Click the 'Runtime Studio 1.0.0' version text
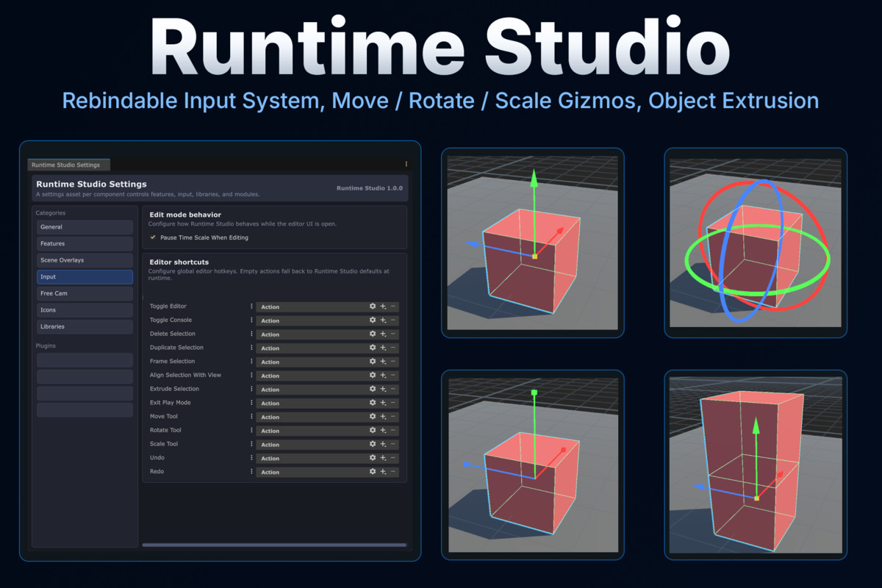The image size is (882, 588). point(370,188)
